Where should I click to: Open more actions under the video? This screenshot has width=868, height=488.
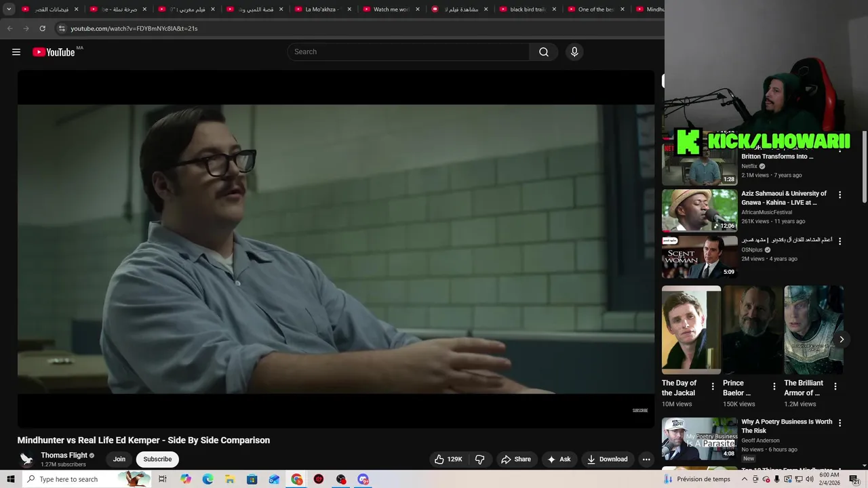coord(646,460)
